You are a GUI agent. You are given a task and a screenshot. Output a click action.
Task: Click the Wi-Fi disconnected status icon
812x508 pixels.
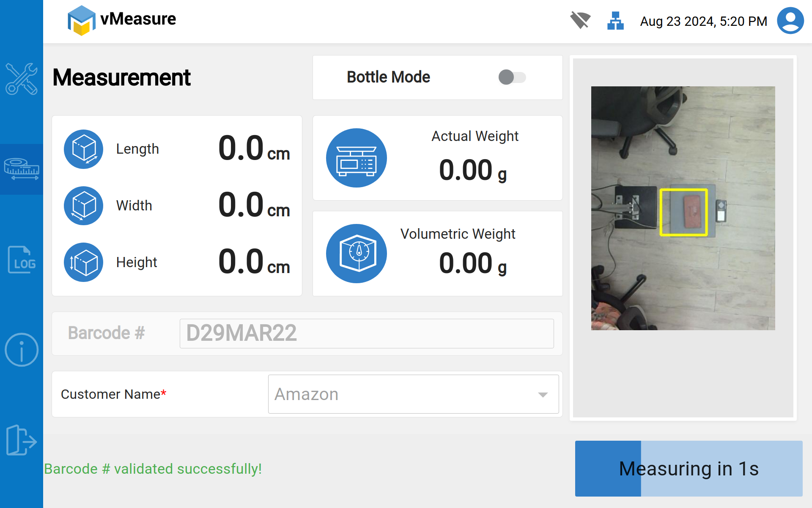580,20
